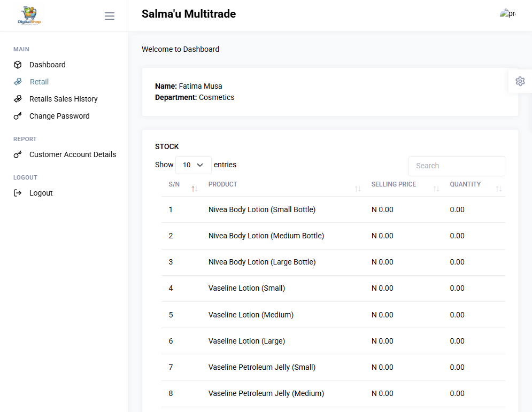Select the Nivea Body Lotion (Small Bottle) row

333,209
